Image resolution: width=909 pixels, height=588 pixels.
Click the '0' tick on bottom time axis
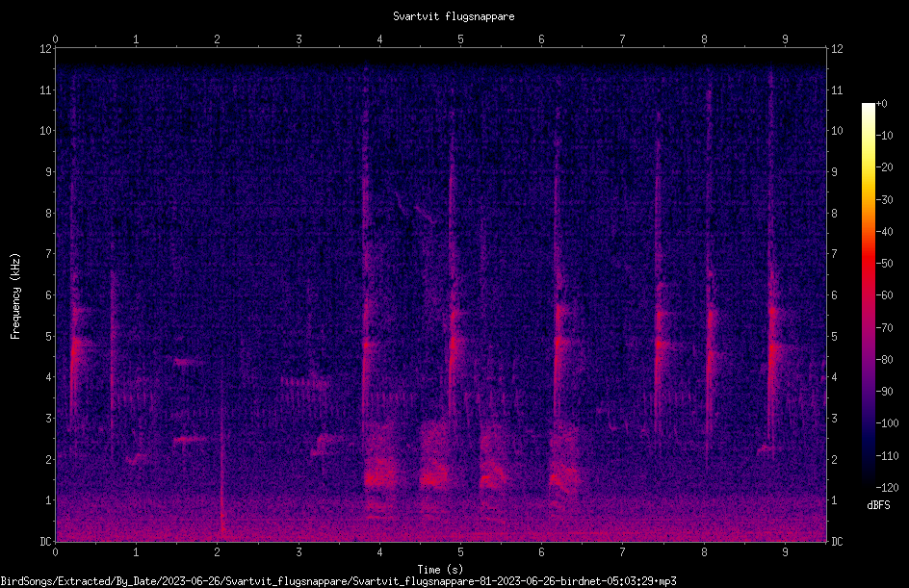[55, 552]
